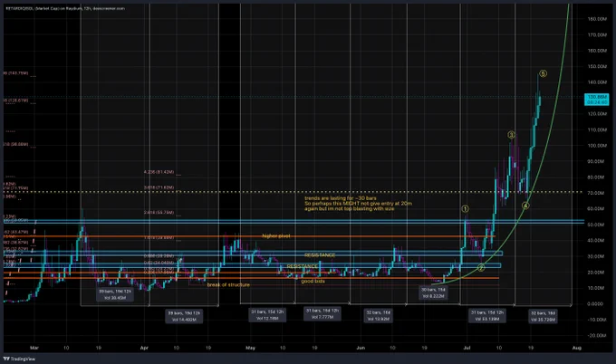Click the Fib level label 2.618 (55.75M)
This screenshot has height=364, width=616.
pos(159,213)
